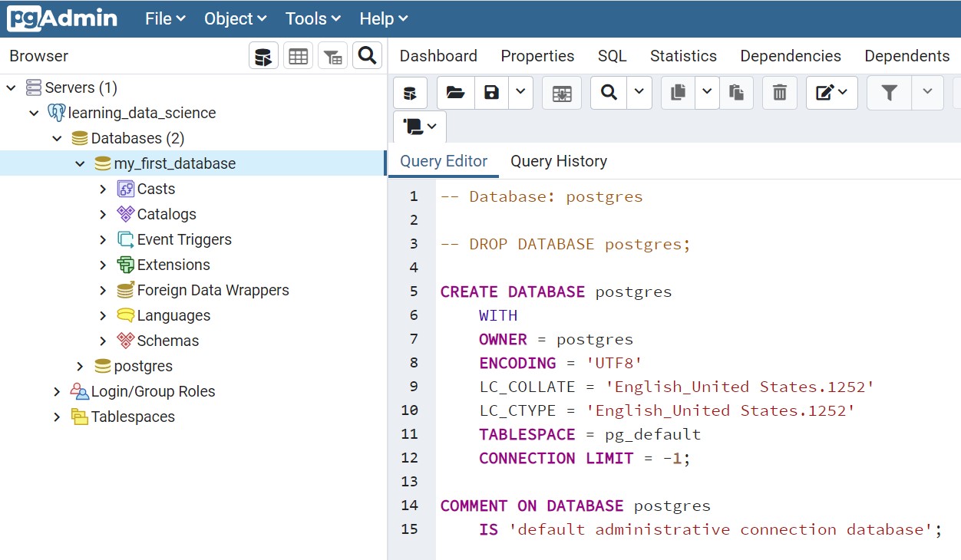The height and width of the screenshot is (560, 961).
Task: Collapse the my_first_database node
Action: pyautogui.click(x=80, y=163)
